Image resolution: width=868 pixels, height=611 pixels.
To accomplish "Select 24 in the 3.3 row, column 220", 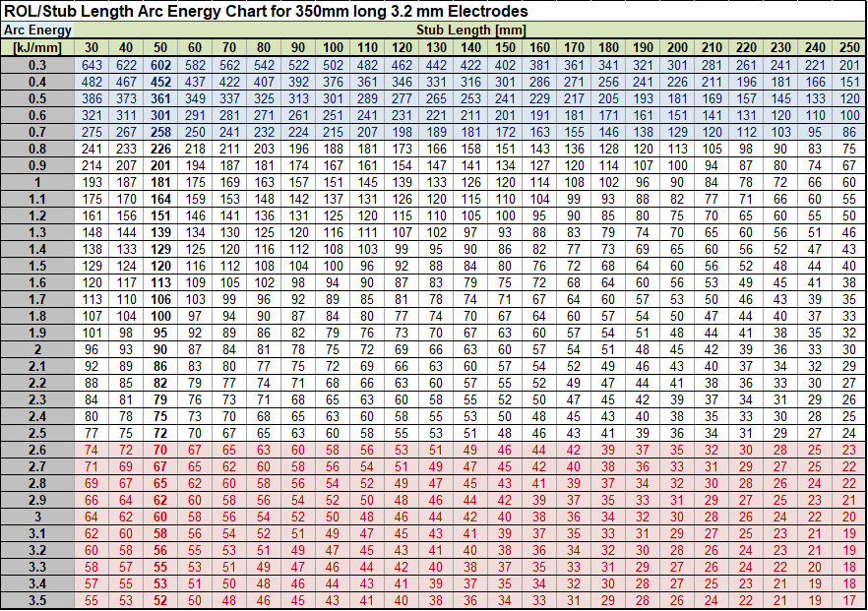I will pyautogui.click(x=746, y=567).
